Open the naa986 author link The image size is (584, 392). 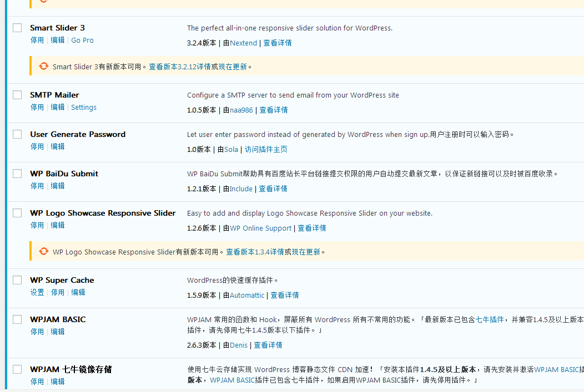tap(241, 110)
